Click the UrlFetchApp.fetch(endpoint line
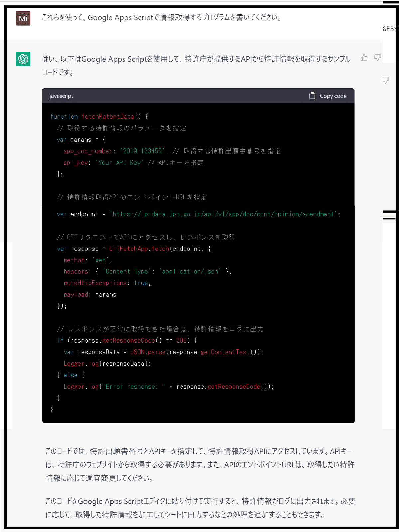399x532 pixels. tap(134, 249)
